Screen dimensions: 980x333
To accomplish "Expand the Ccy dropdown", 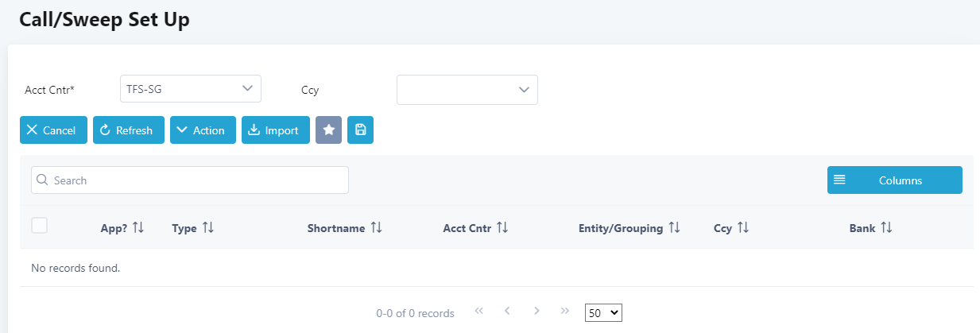I will click(x=467, y=90).
